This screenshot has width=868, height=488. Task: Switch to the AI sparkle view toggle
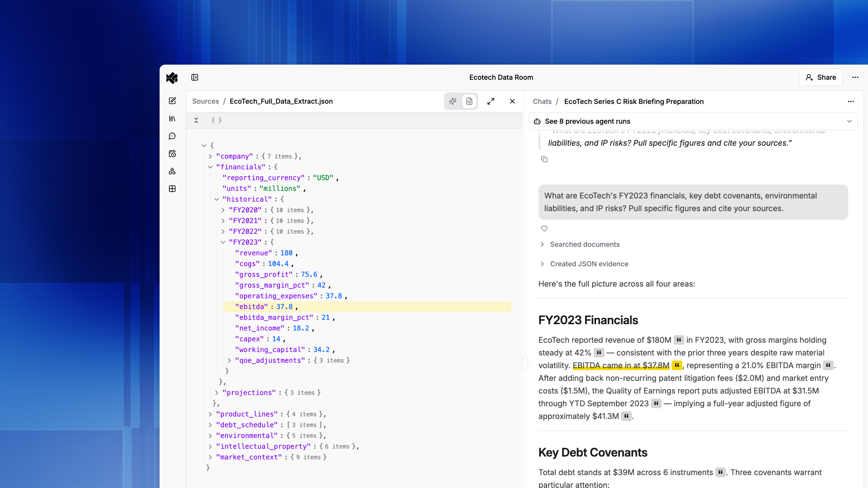click(453, 101)
